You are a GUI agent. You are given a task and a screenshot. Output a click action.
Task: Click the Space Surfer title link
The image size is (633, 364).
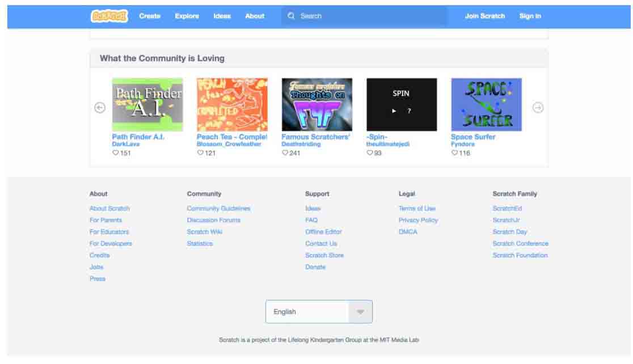pyautogui.click(x=473, y=137)
